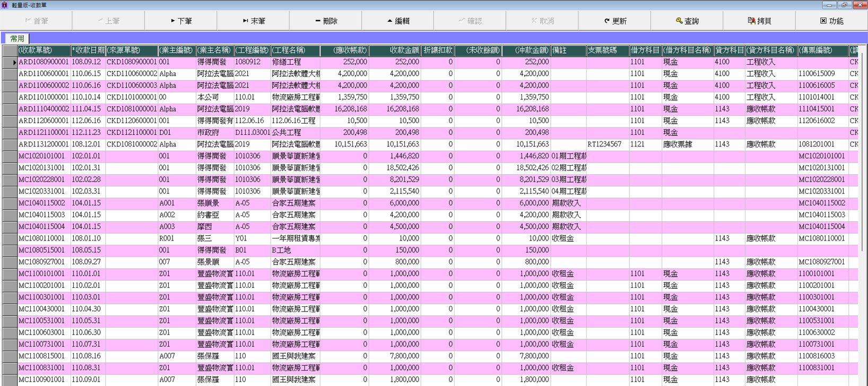
Task: Delete current record using 刪除 button
Action: (x=325, y=21)
